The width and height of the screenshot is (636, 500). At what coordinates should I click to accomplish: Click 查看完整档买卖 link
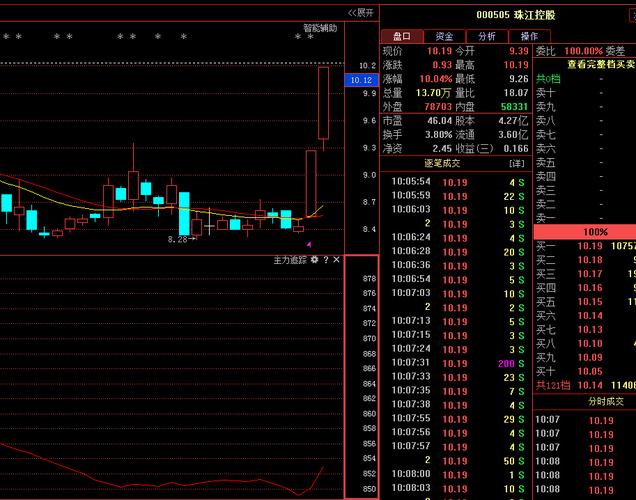(x=601, y=64)
